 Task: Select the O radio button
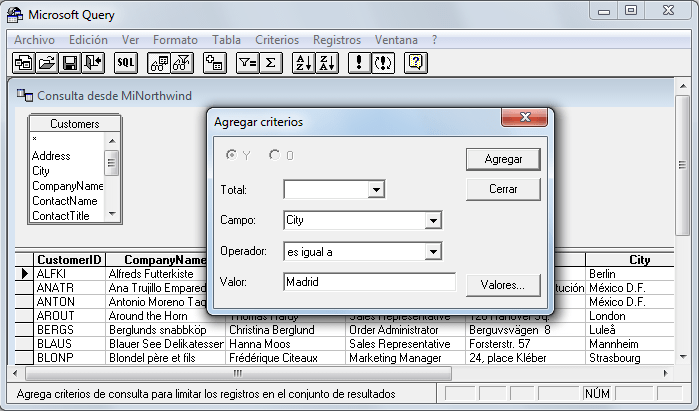point(274,155)
